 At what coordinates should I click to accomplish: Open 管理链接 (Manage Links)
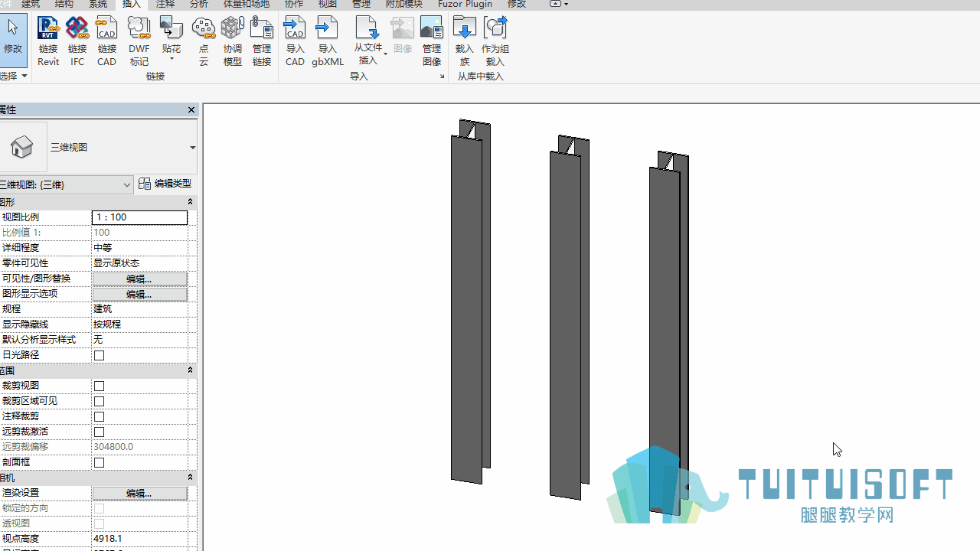262,41
